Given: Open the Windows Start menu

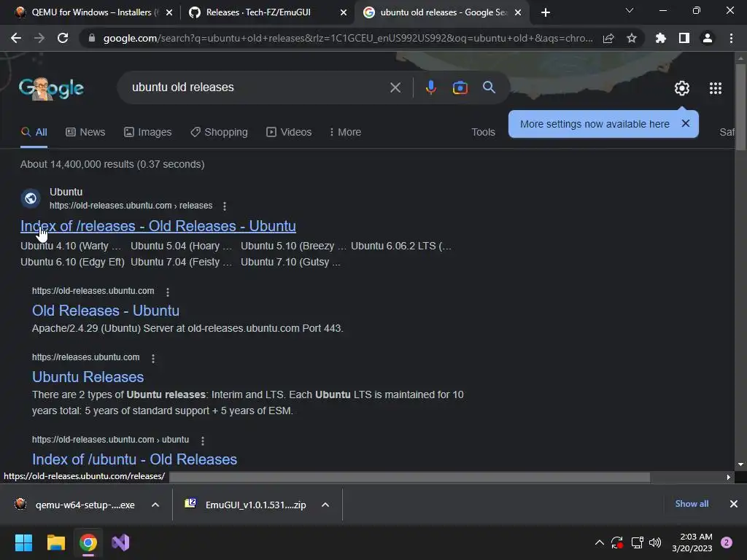Looking at the screenshot, I should coord(23,542).
